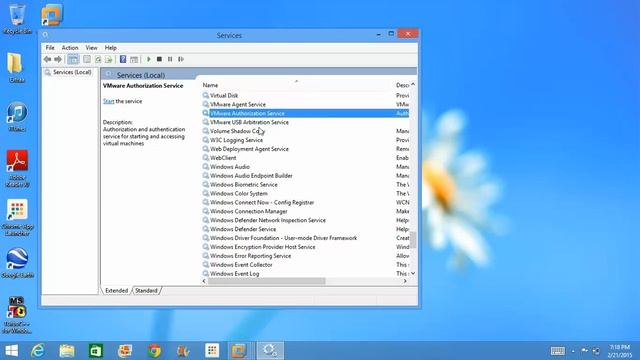Toggle the Show/Hide Console Tree toolbar icon
Image resolution: width=640 pixels, height=360 pixels.
[73, 59]
